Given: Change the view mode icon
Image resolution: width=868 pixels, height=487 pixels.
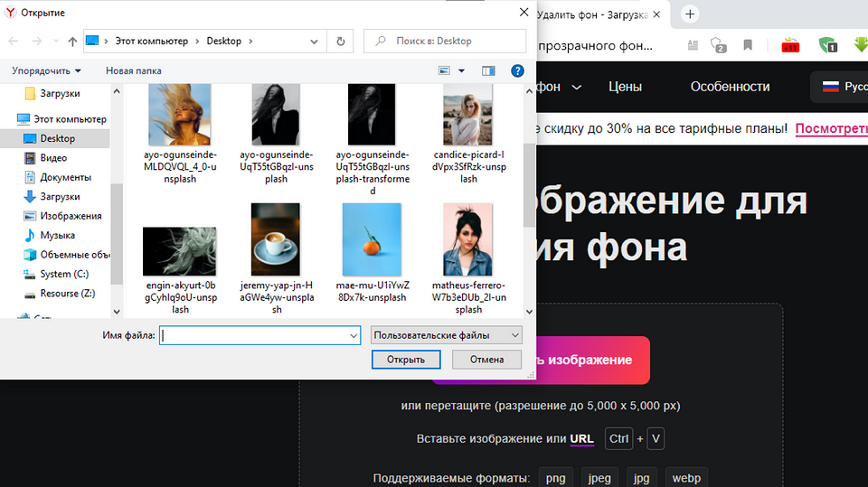Looking at the screenshot, I should tap(444, 70).
